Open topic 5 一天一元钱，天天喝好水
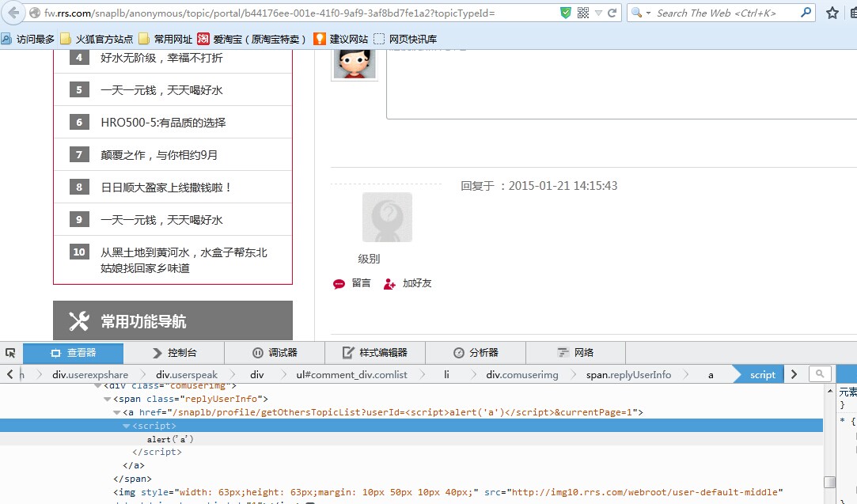Screen dimensions: 857x504 tap(161, 90)
